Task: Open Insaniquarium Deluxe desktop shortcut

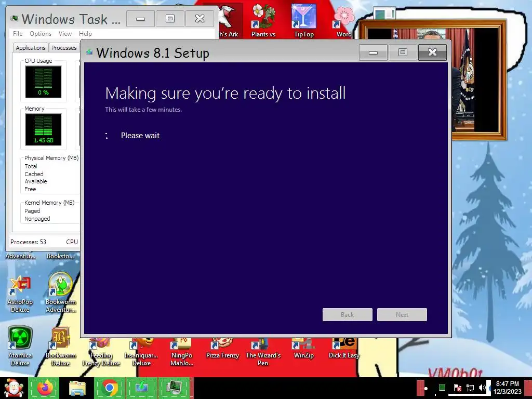Action: click(141, 352)
